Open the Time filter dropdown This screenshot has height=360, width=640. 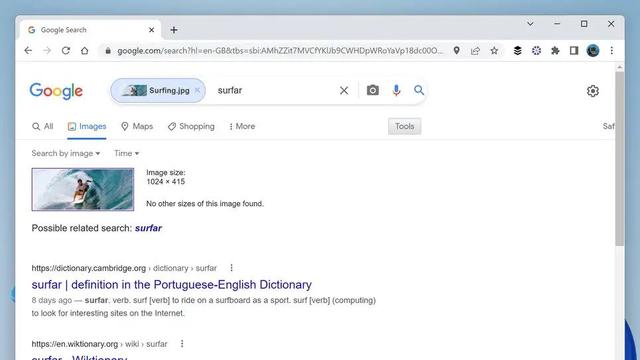tap(127, 153)
